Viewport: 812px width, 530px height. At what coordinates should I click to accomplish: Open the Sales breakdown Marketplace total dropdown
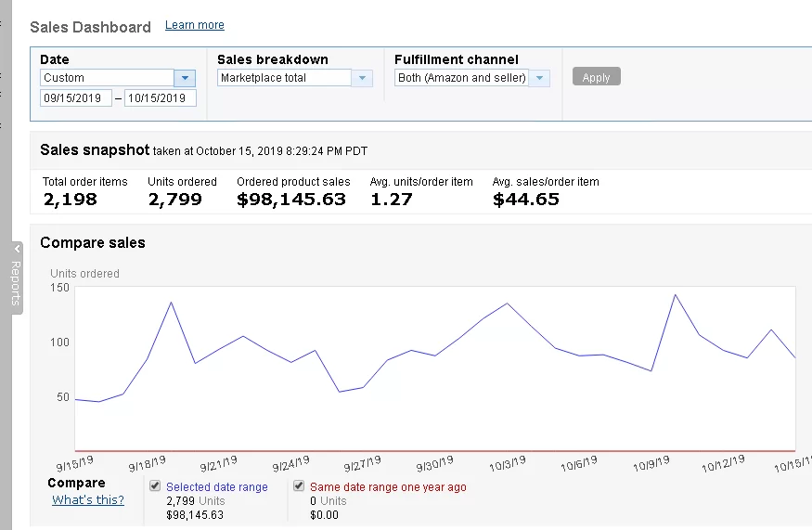pos(362,79)
